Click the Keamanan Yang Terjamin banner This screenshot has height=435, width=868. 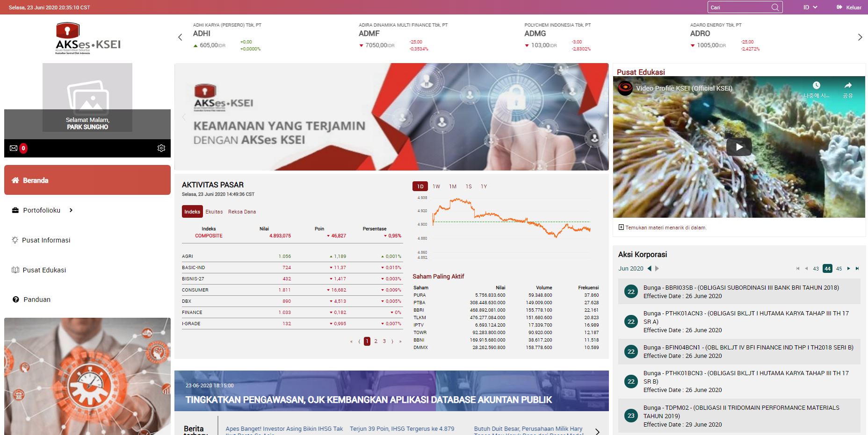click(x=391, y=117)
